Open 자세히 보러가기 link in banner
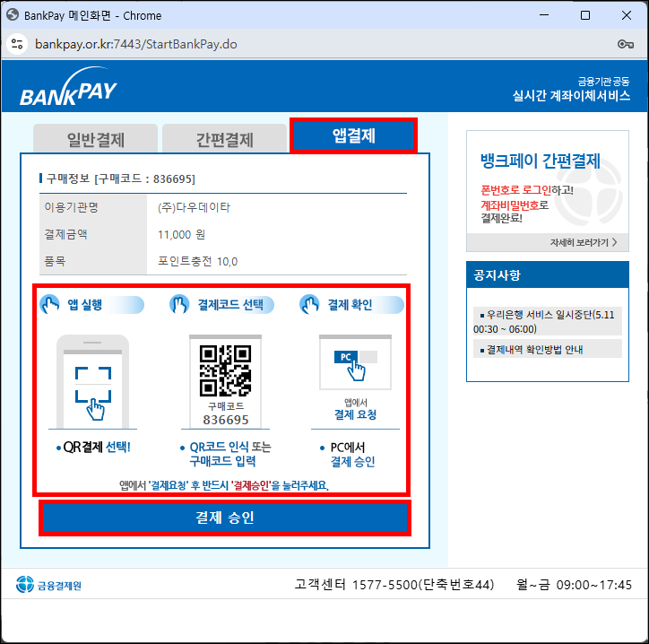 584,242
